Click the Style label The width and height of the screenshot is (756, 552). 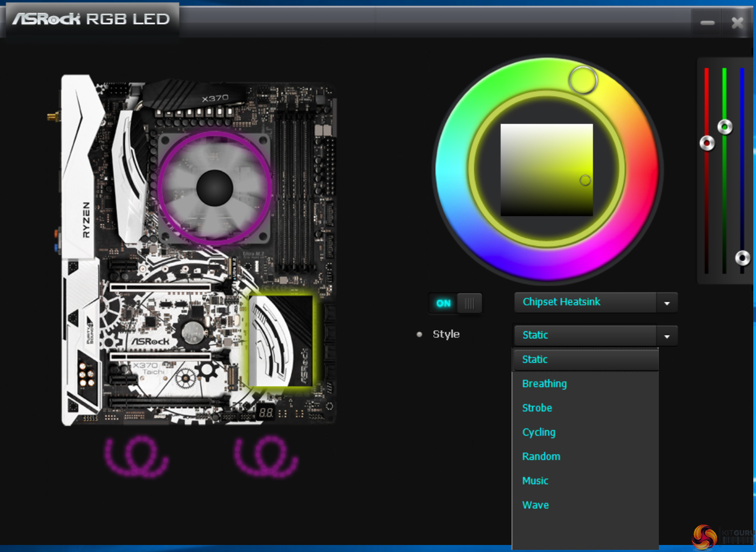[446, 334]
